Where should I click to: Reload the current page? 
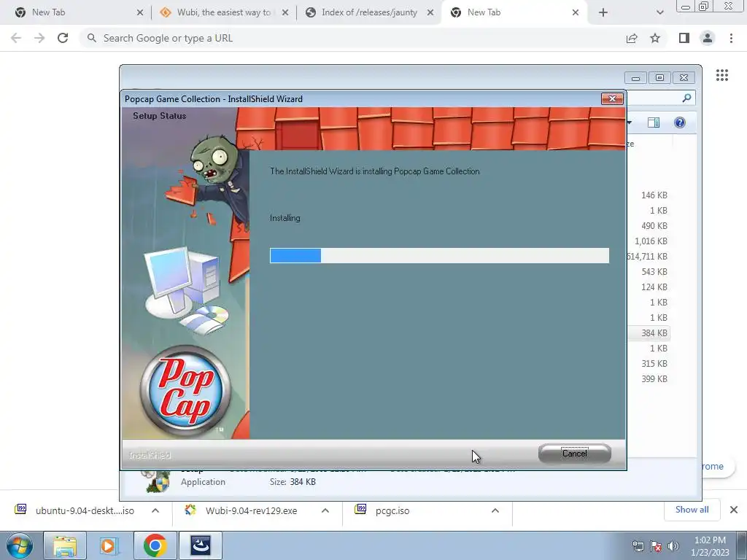click(63, 38)
